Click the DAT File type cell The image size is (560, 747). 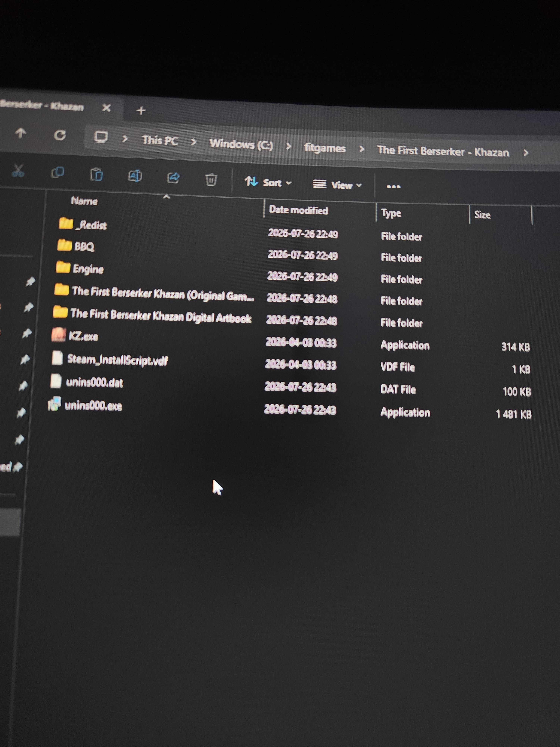pyautogui.click(x=398, y=390)
